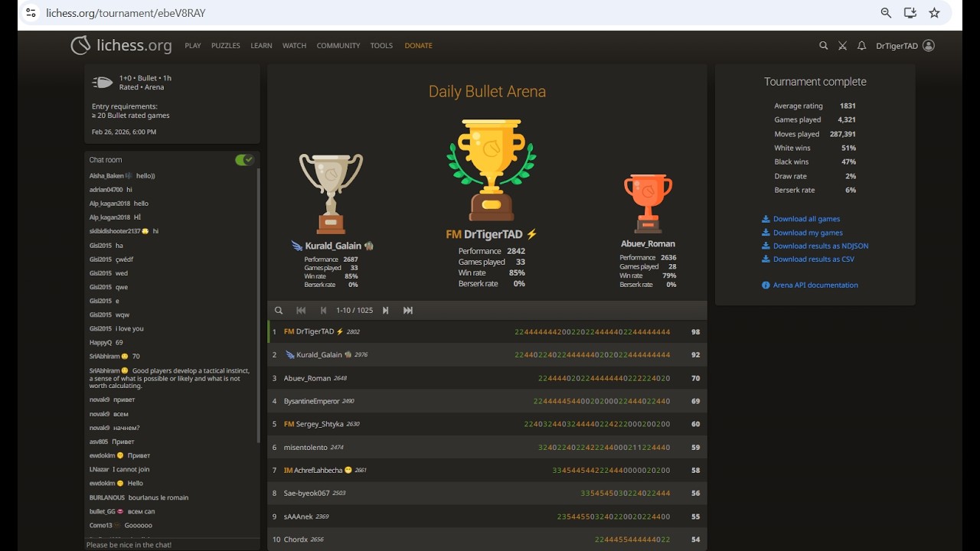Click Download my games
Viewport: 980px width, 551px height.
tap(808, 233)
